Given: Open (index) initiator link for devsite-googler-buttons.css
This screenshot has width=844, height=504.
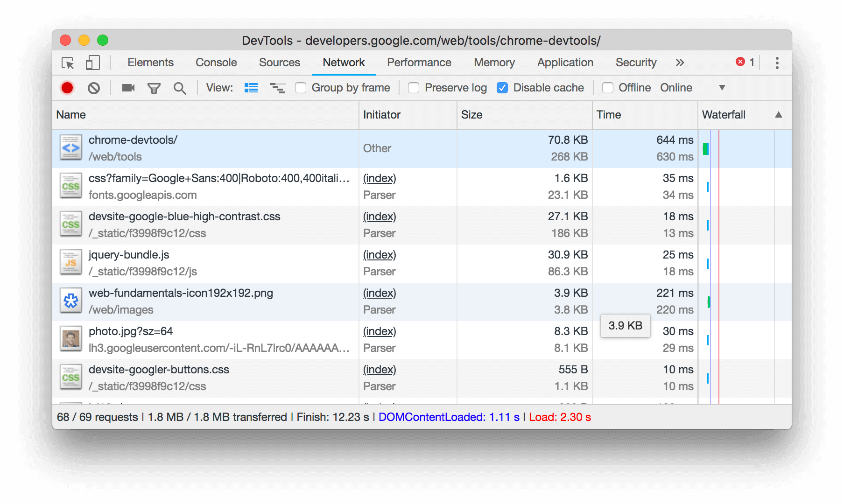Looking at the screenshot, I should [380, 370].
